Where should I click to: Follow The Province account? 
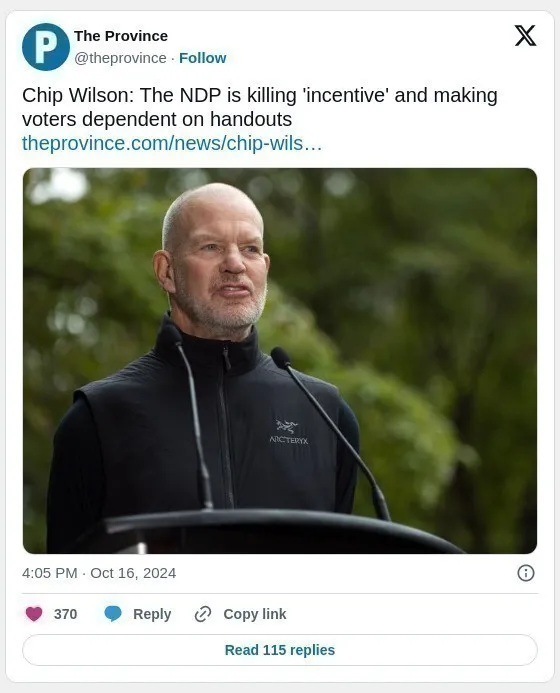(x=202, y=58)
